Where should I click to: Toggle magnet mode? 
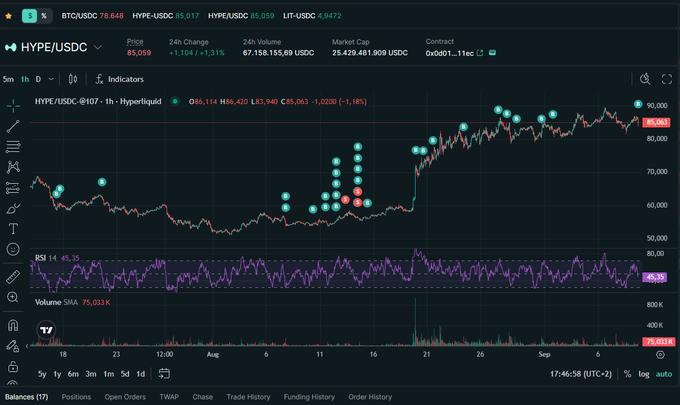coord(13,325)
